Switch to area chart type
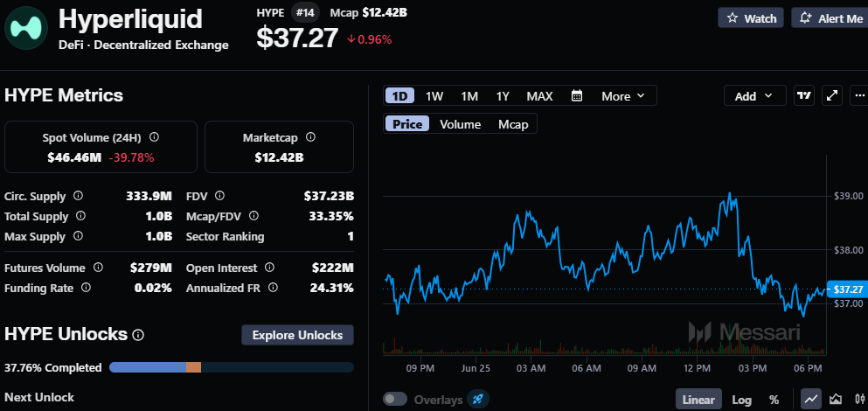The width and height of the screenshot is (868, 411). [x=836, y=399]
